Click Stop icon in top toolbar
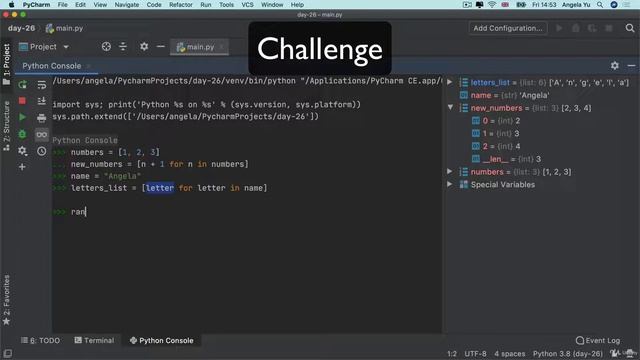This screenshot has width=640, height=360. pos(609,28)
